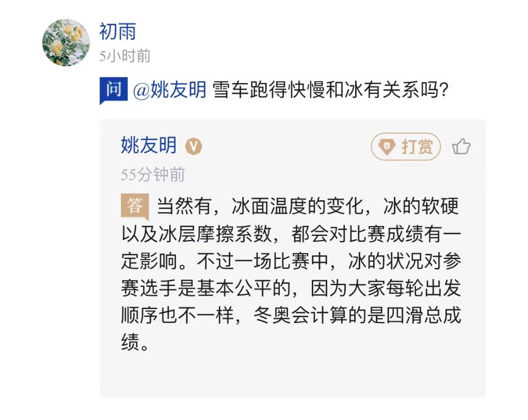Screen dimensions: 528x420
Task: Click the verified V badge beside 姚友明
Action: (x=194, y=147)
